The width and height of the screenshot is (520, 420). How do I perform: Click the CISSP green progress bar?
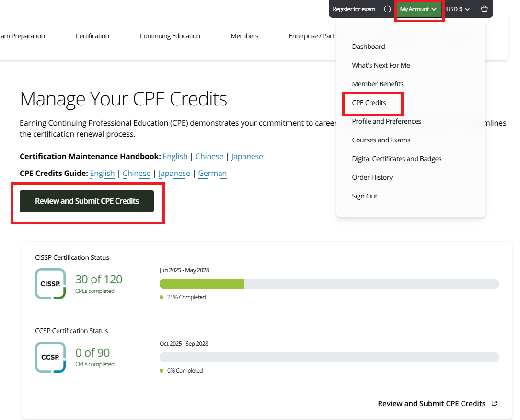click(x=202, y=284)
